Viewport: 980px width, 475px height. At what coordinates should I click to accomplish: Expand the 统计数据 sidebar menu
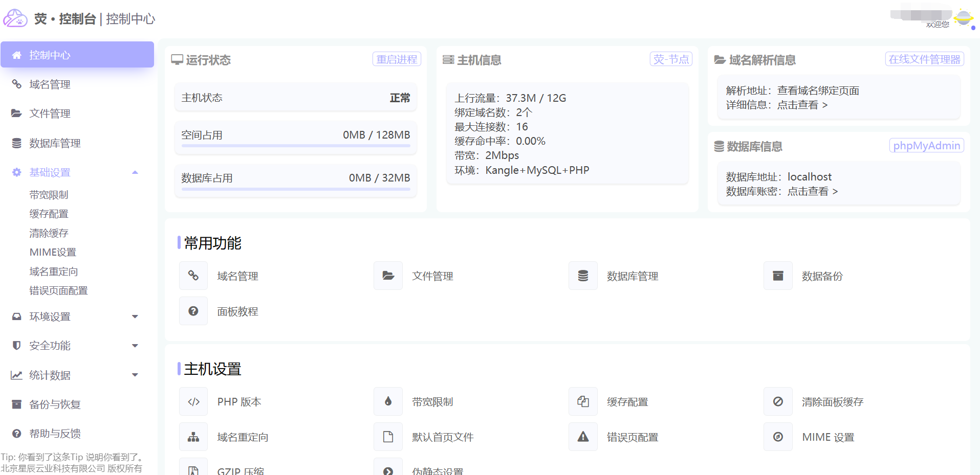(x=135, y=375)
